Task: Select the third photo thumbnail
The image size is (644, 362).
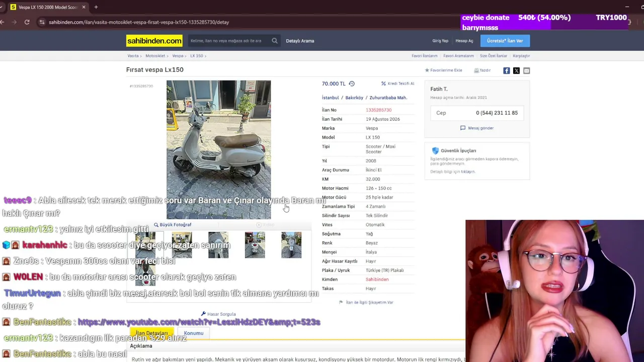Action: [x=218, y=245]
